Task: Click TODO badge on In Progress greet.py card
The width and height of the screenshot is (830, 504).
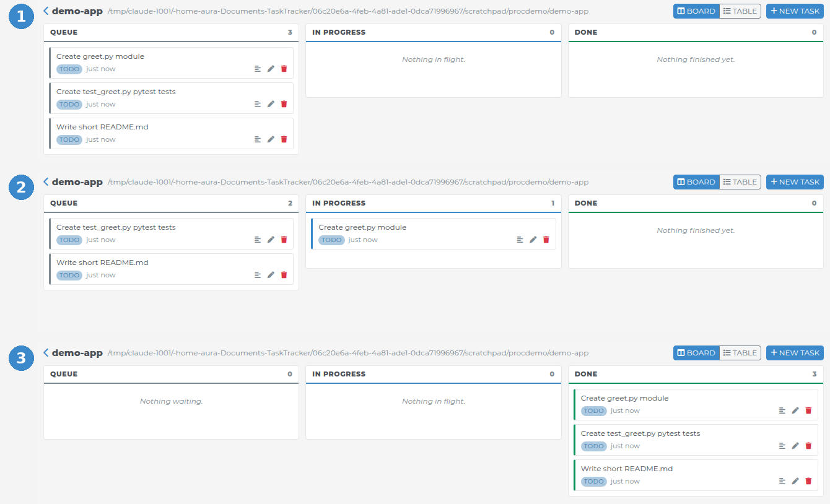Action: click(331, 240)
